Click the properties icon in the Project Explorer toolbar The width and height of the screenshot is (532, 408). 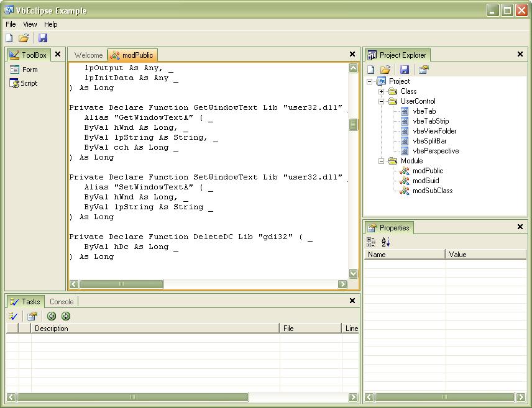tap(423, 70)
